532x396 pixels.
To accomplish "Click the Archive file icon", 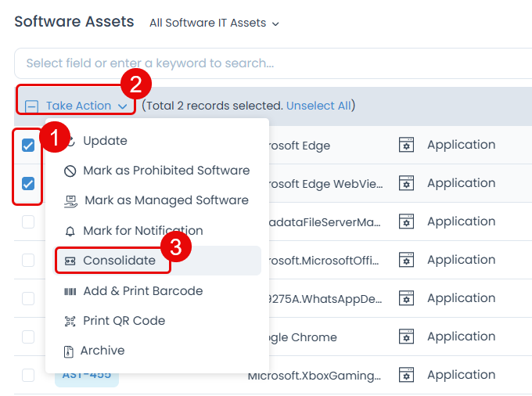I will click(x=70, y=351).
